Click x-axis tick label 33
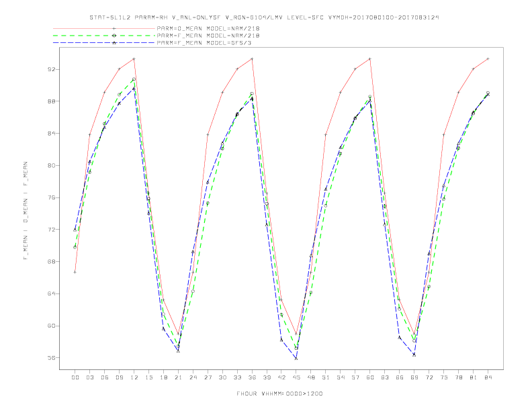532x411 pixels. (x=237, y=377)
